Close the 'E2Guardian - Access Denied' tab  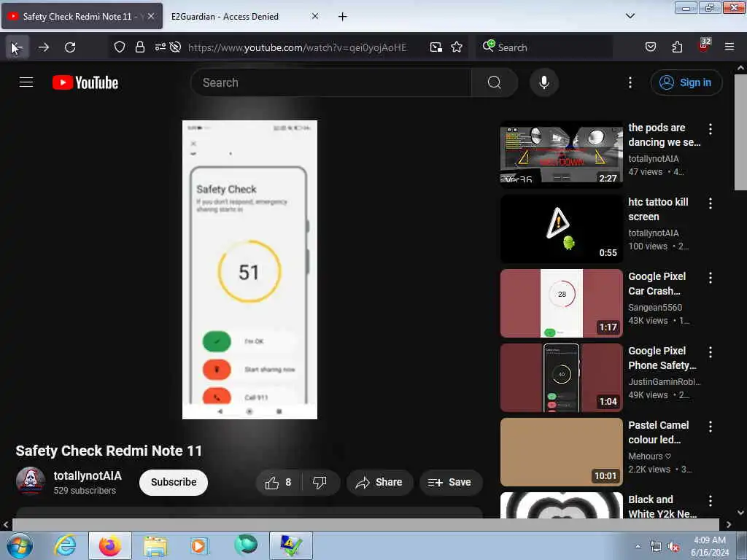point(315,16)
